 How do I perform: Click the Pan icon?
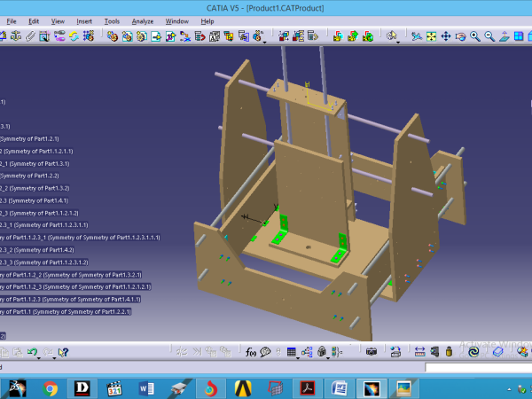click(446, 36)
